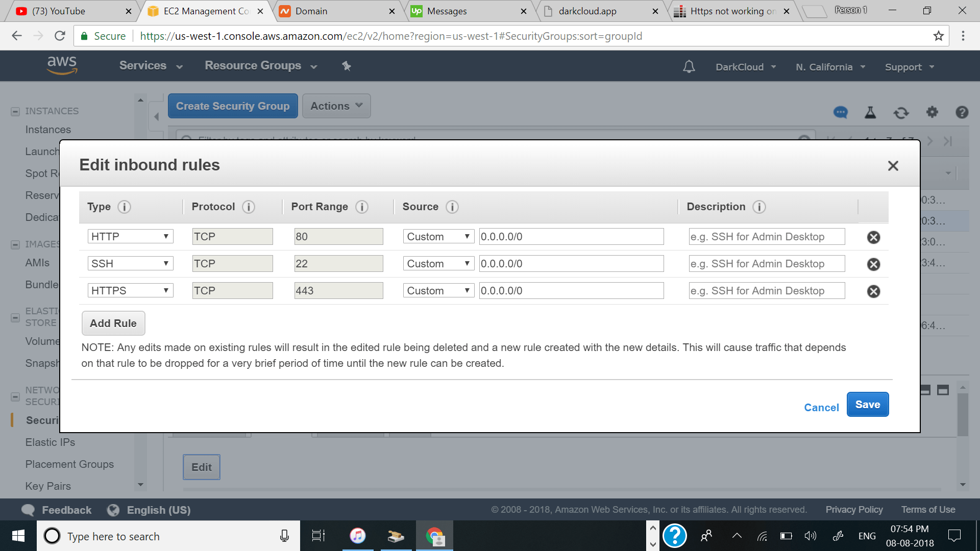980x551 pixels.
Task: Remove the SSH inbound rule
Action: point(873,264)
